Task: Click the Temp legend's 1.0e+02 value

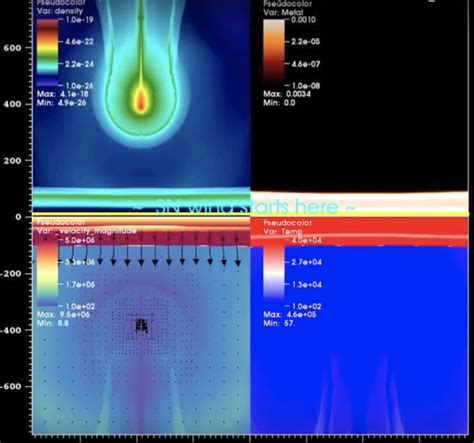Action: pyautogui.click(x=307, y=306)
